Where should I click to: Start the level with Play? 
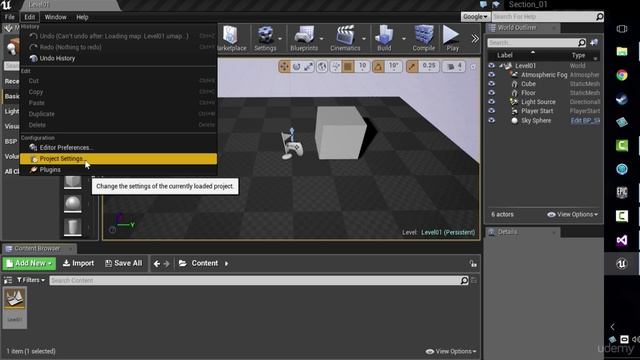tap(452, 38)
